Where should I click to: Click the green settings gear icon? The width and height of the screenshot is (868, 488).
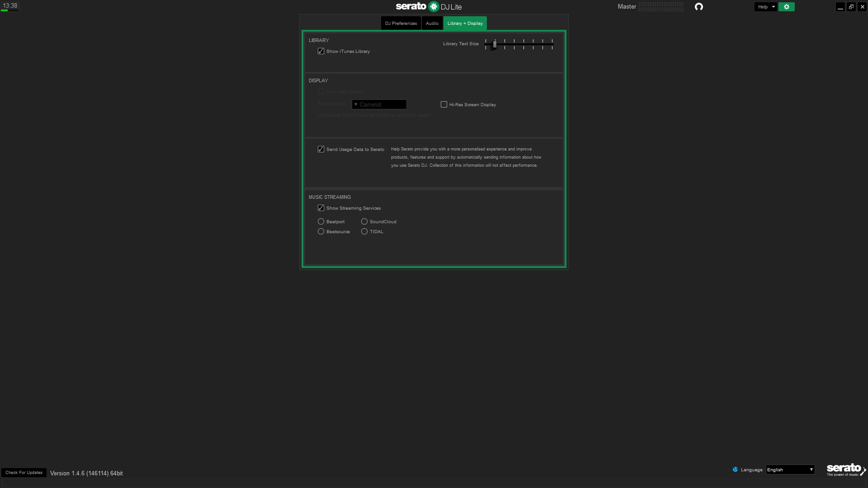[786, 7]
